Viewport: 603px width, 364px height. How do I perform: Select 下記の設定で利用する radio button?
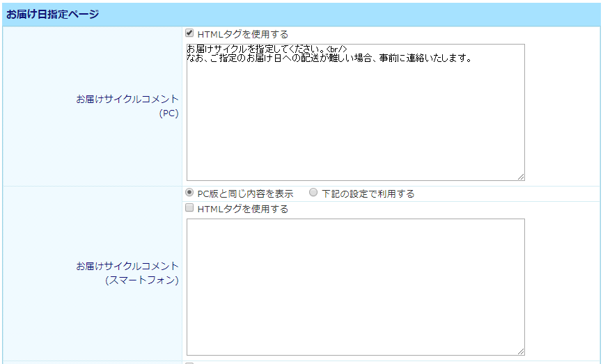[x=313, y=192]
